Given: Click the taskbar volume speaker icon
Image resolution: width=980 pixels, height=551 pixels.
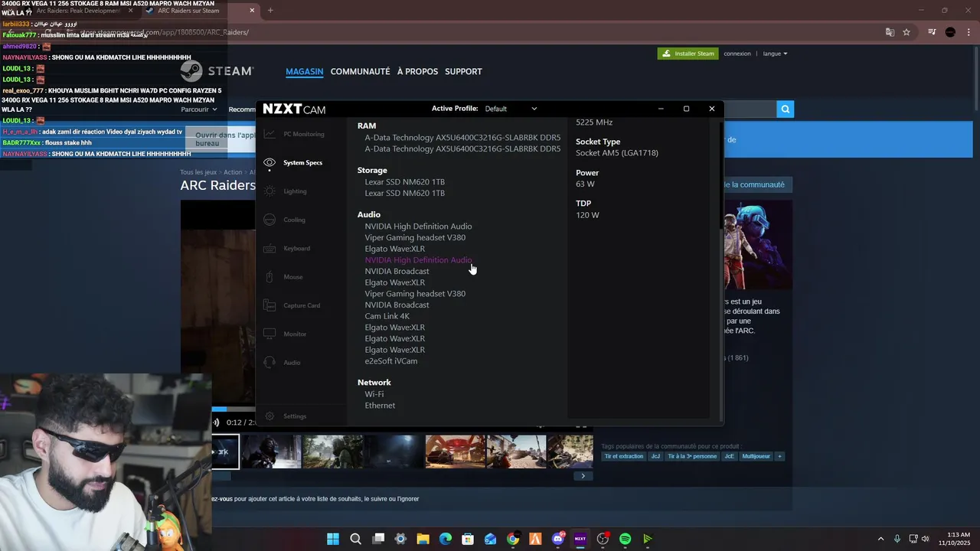Looking at the screenshot, I should click(925, 539).
